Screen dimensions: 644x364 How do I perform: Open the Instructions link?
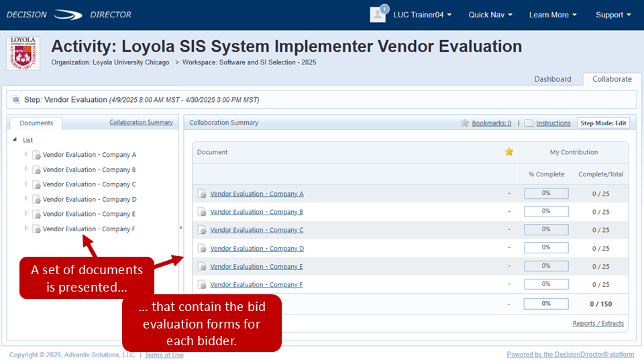(553, 123)
